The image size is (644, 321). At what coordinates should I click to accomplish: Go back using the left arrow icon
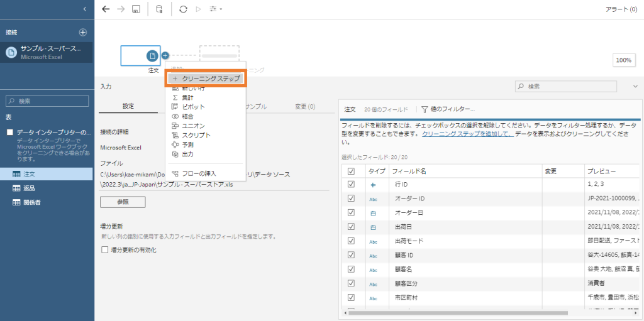tap(106, 9)
